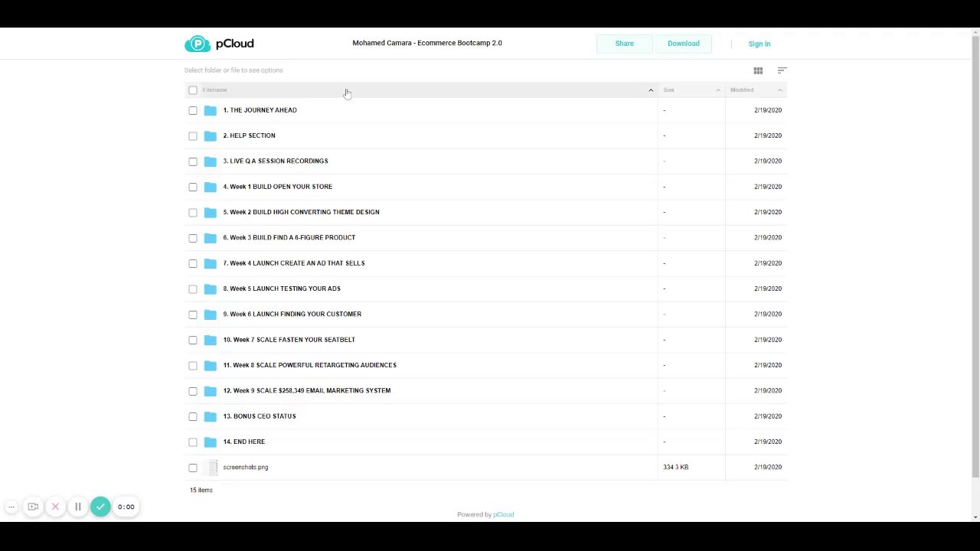Open folder 2. HELP SECTION
Viewport: 980px width, 551px height.
coord(249,135)
